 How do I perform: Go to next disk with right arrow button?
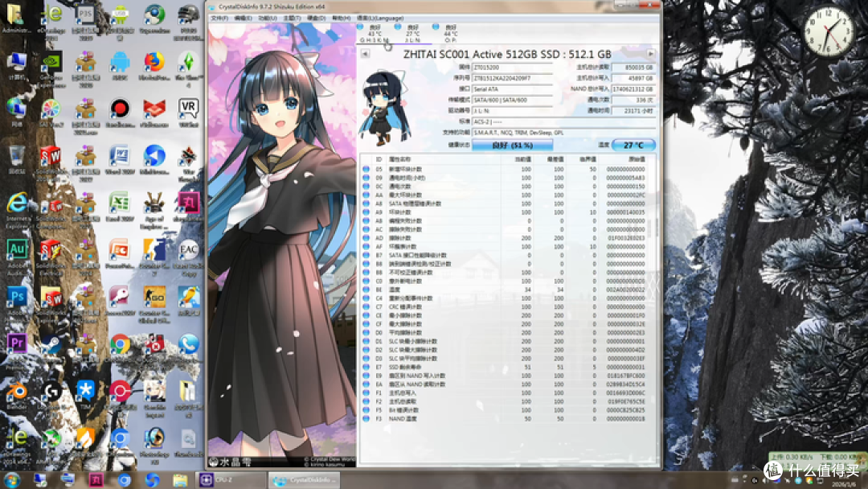[x=651, y=54]
